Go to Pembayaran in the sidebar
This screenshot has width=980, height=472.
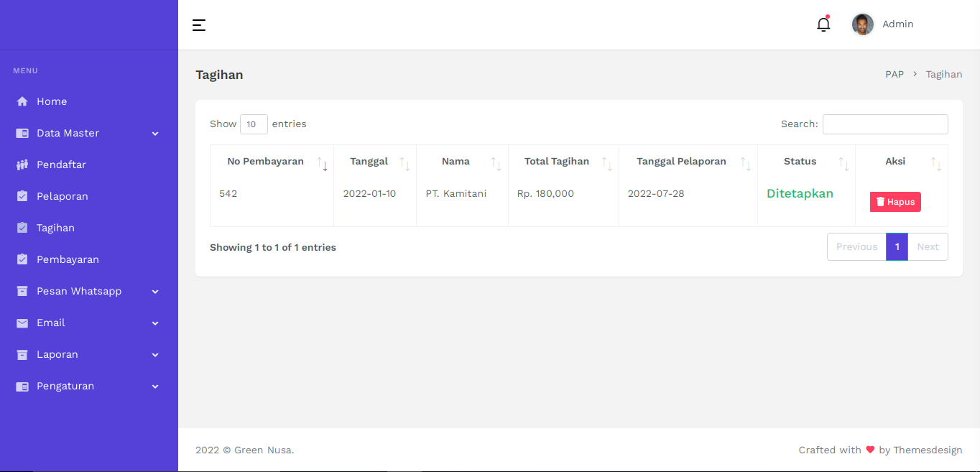pos(68,259)
